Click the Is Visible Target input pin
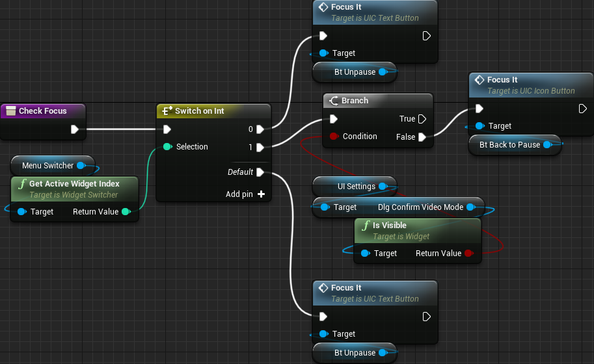The image size is (594, 364). 365,253
